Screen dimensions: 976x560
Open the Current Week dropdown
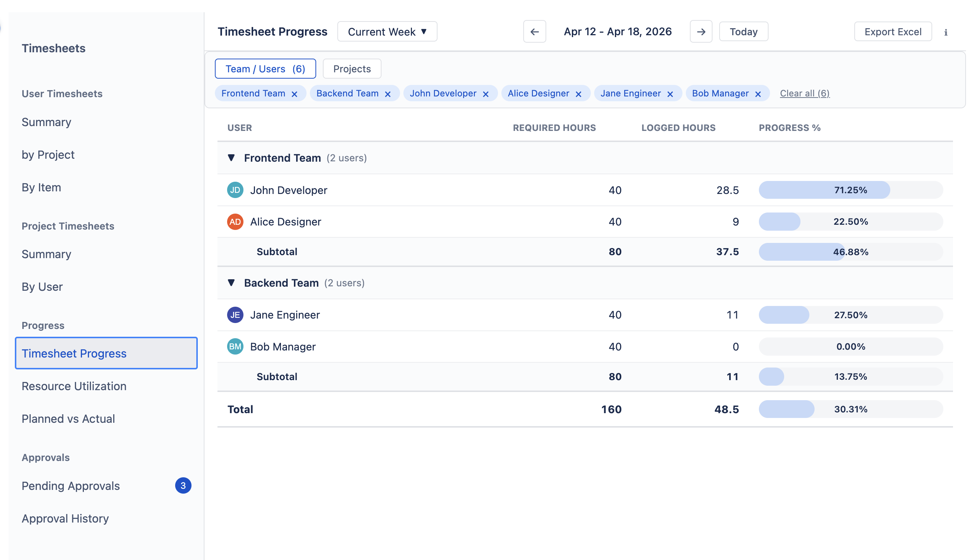point(387,32)
